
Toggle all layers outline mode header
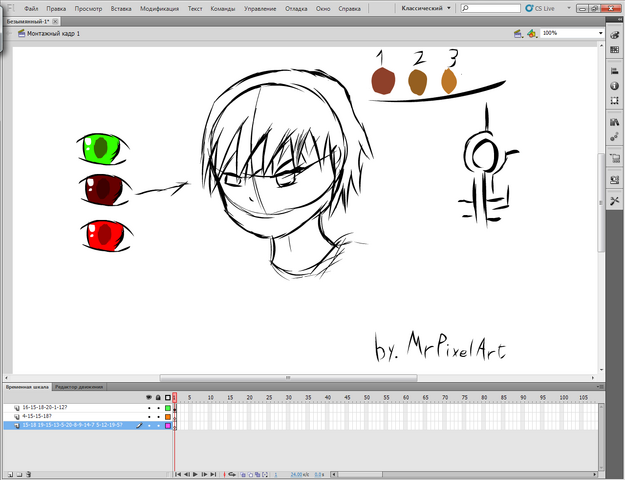[x=168, y=397]
